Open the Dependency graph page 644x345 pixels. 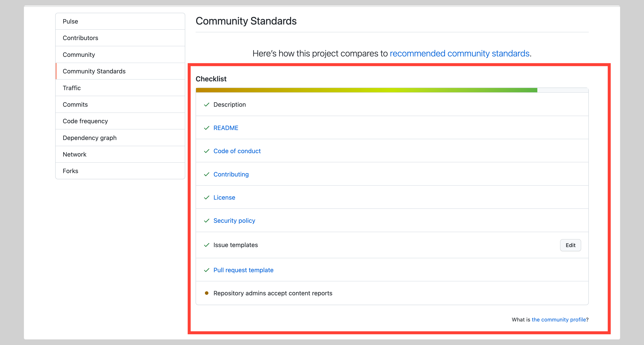point(90,138)
